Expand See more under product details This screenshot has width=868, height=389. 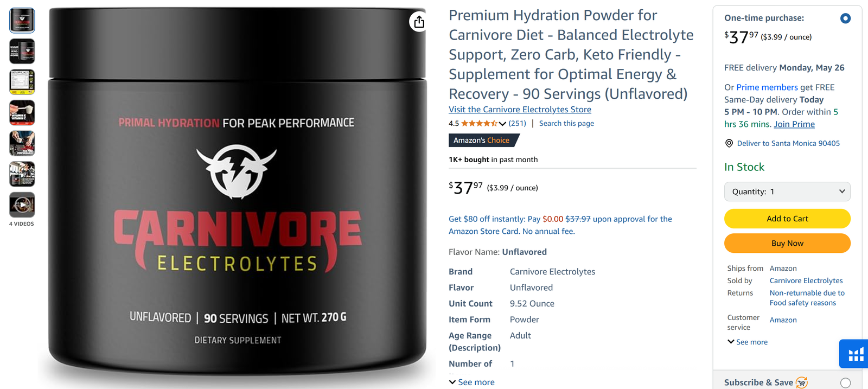pyautogui.click(x=471, y=382)
